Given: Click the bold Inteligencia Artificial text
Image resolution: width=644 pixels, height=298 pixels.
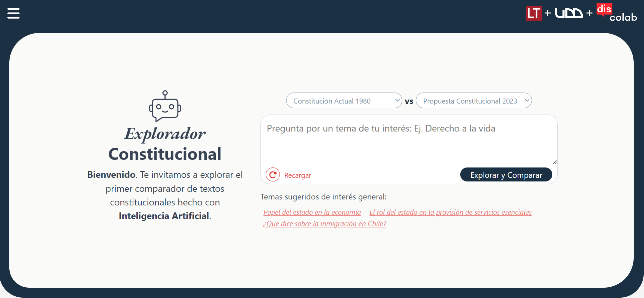Looking at the screenshot, I should 164,216.
